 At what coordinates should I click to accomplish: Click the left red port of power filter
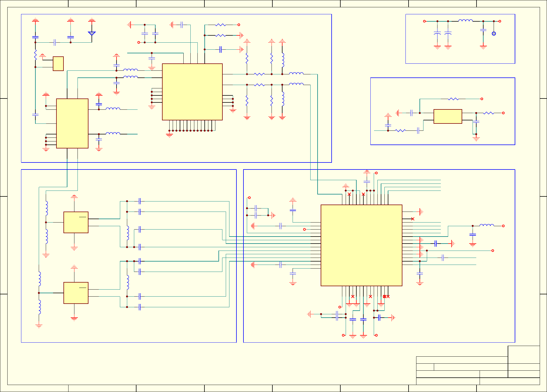point(424,21)
